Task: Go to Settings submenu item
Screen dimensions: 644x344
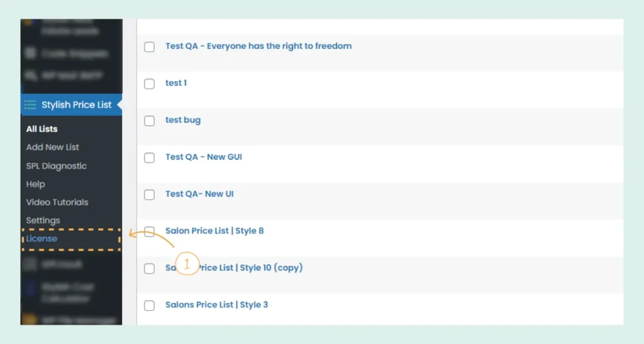Action: (x=43, y=221)
